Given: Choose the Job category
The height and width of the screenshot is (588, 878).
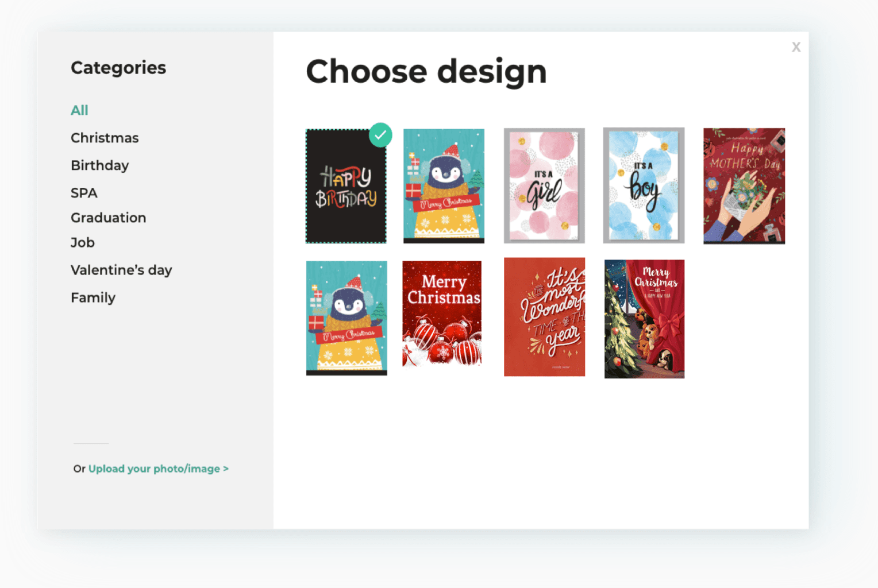Looking at the screenshot, I should coord(83,242).
